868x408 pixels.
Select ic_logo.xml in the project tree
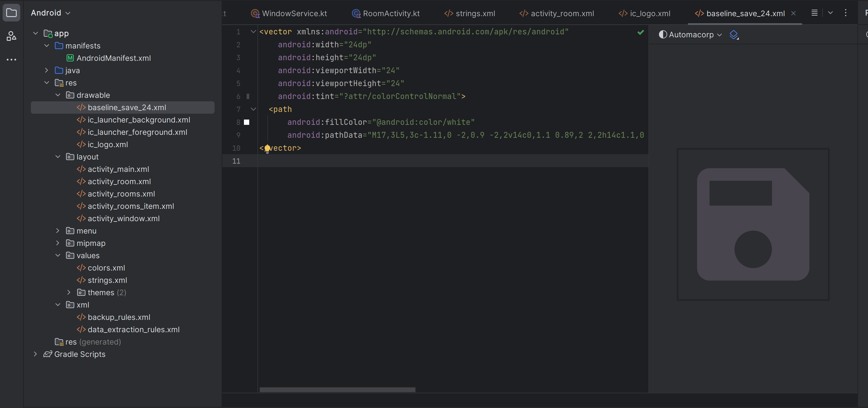pos(102,144)
